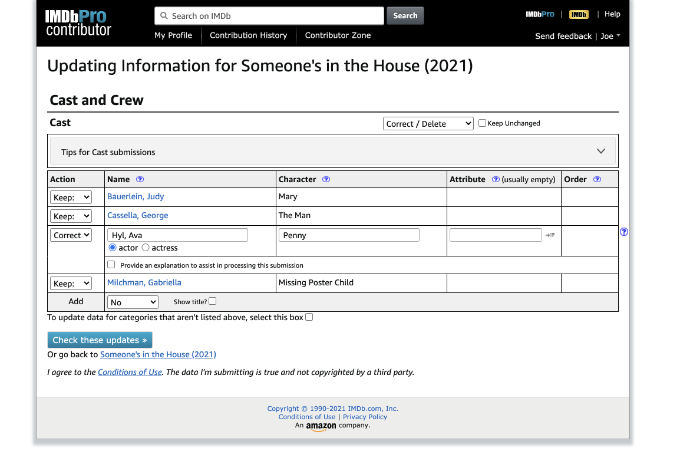The height and width of the screenshot is (474, 680).
Task: Open the Conditions of Use link
Action: tap(130, 372)
